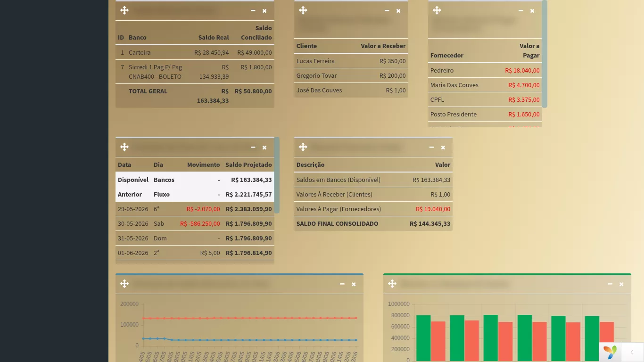Click the move icon on the Fornecedor payables widget
The height and width of the screenshot is (362, 644).
click(437, 10)
